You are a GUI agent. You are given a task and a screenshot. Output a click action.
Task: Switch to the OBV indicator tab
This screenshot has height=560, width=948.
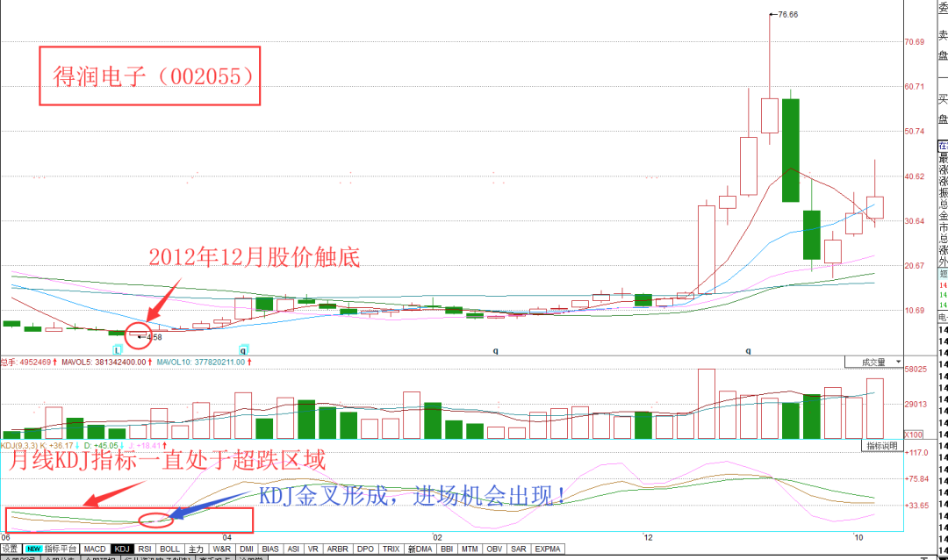(494, 549)
